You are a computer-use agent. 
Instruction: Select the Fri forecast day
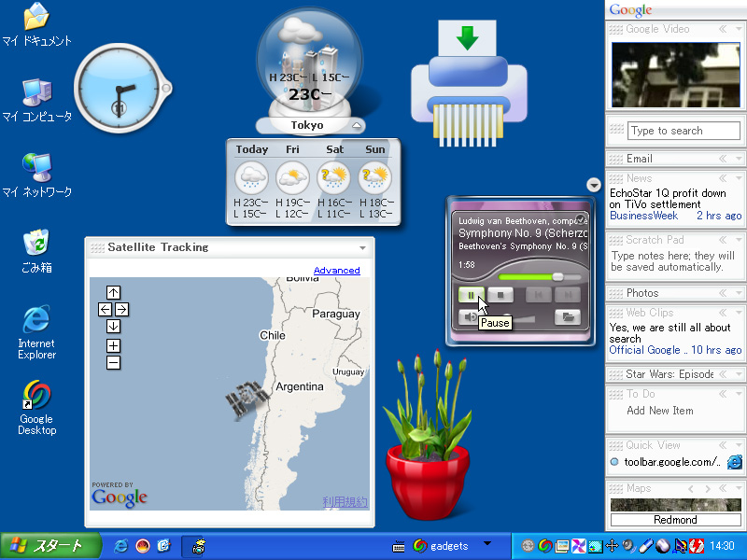292,181
